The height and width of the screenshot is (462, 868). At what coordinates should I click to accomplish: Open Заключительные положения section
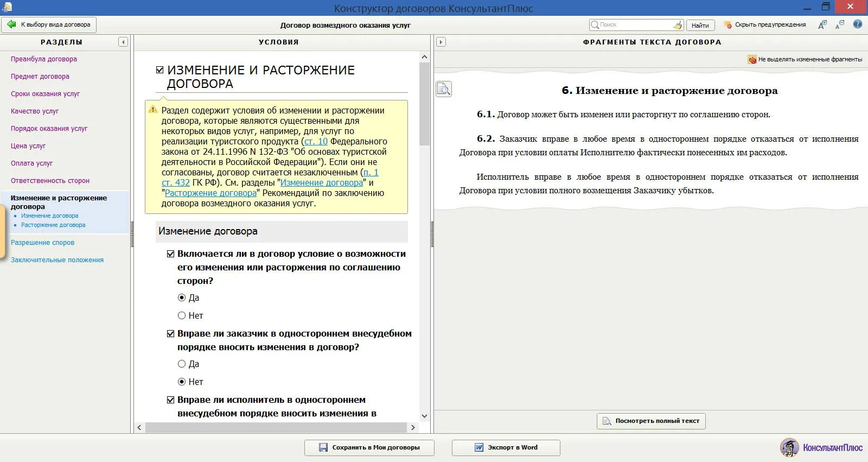click(57, 260)
